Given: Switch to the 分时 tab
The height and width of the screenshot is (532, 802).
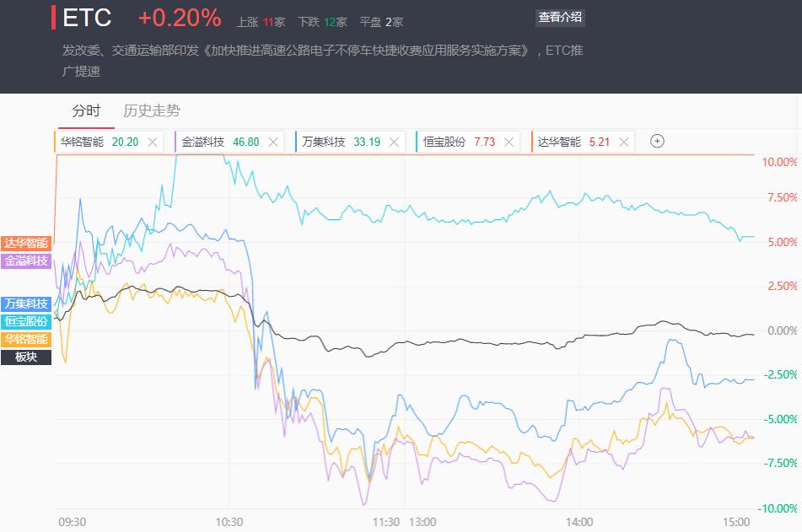Looking at the screenshot, I should [x=86, y=110].
